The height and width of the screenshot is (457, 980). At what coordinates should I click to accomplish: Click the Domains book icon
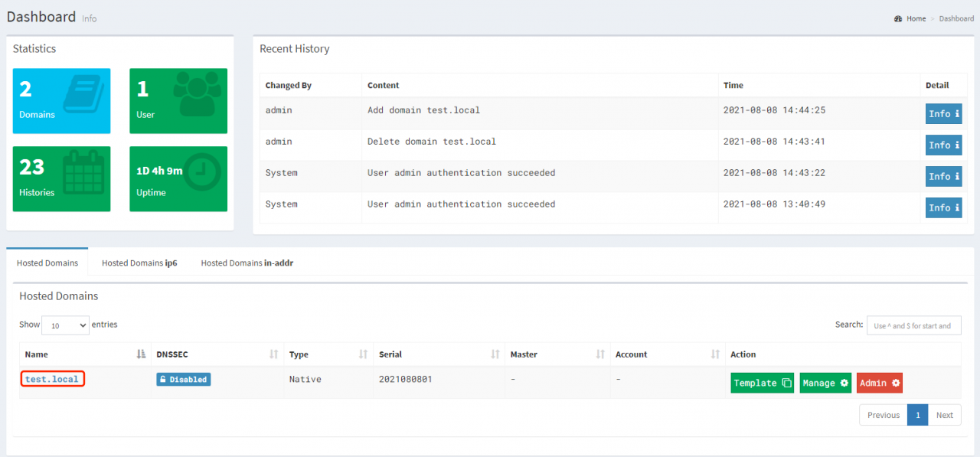coord(83,94)
